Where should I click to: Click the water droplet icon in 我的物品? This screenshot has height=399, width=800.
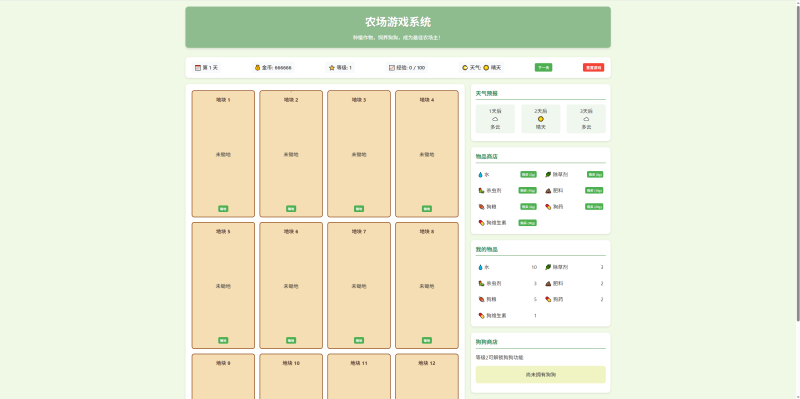480,267
